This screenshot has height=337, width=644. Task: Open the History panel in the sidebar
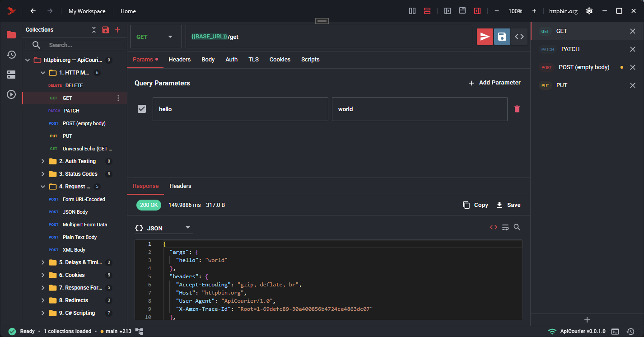[x=11, y=55]
